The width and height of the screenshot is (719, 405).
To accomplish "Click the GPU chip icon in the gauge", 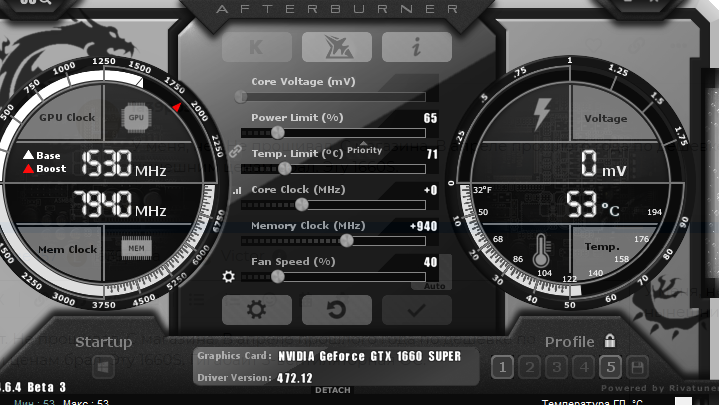I will point(136,117).
